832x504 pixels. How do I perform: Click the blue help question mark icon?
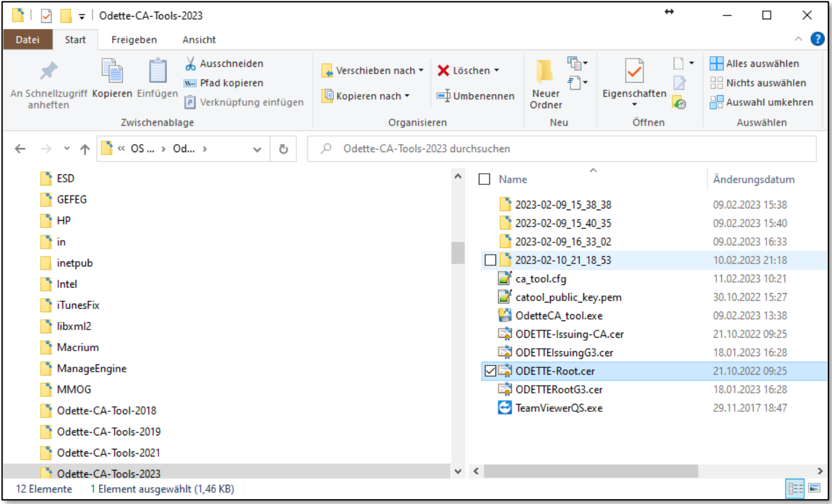[817, 39]
